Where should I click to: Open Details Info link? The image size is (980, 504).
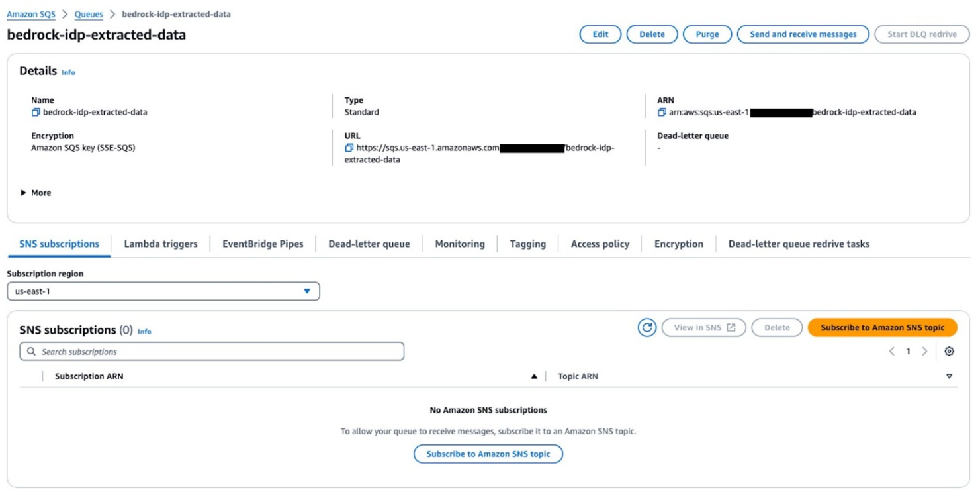tap(68, 72)
